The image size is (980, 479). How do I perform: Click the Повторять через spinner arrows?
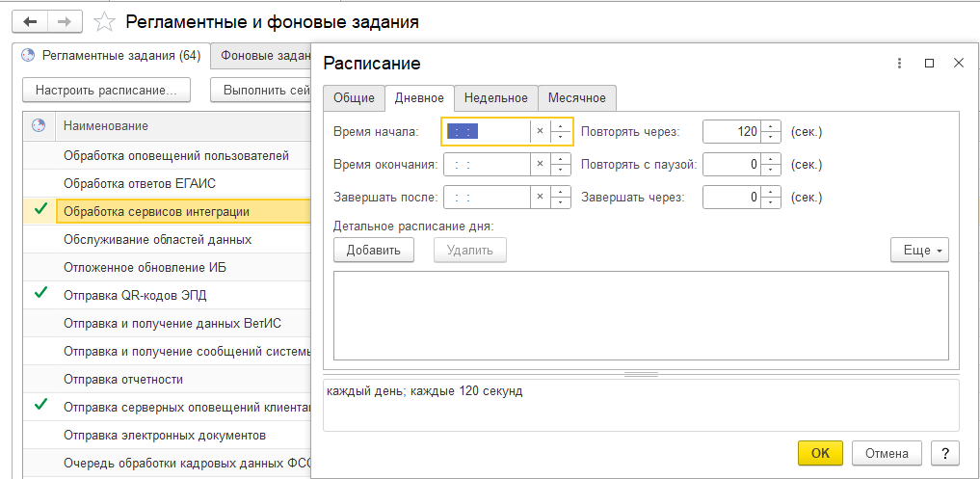(770, 131)
